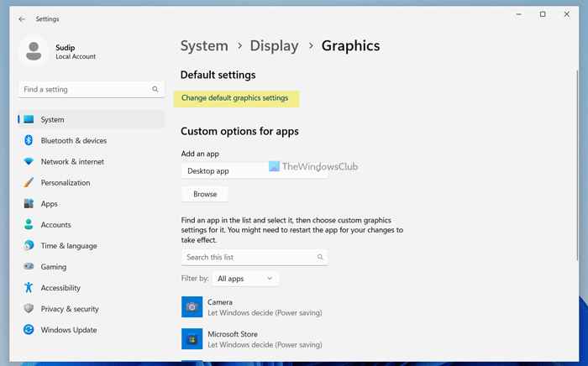Click the Windows Update sync icon
Viewport: 588px width, 366px height.
[x=29, y=330]
